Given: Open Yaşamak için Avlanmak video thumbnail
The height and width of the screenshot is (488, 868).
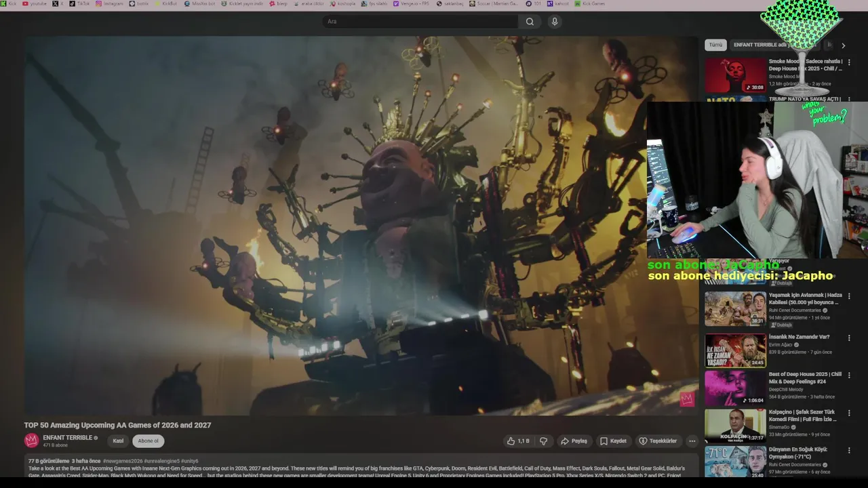Looking at the screenshot, I should (x=735, y=309).
